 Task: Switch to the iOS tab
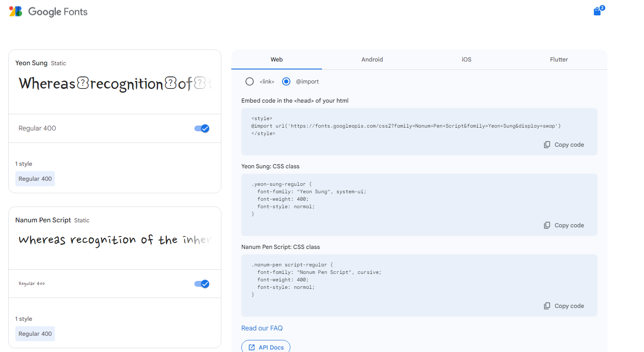coord(466,59)
